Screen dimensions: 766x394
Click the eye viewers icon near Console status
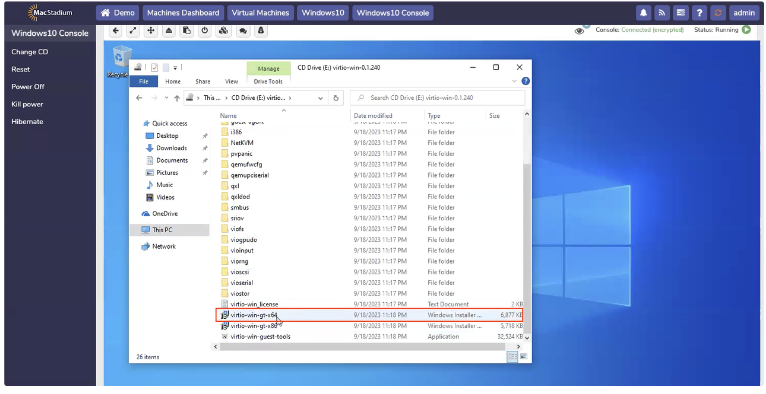(x=579, y=31)
